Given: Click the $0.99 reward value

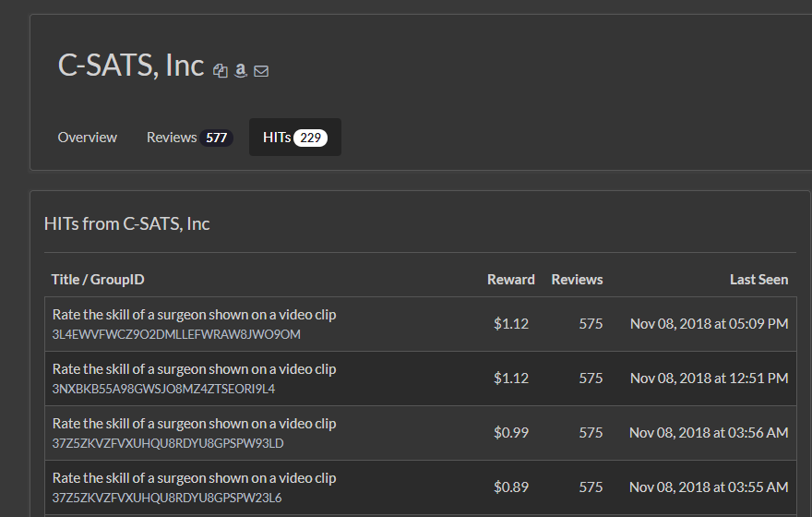Looking at the screenshot, I should tap(511, 433).
